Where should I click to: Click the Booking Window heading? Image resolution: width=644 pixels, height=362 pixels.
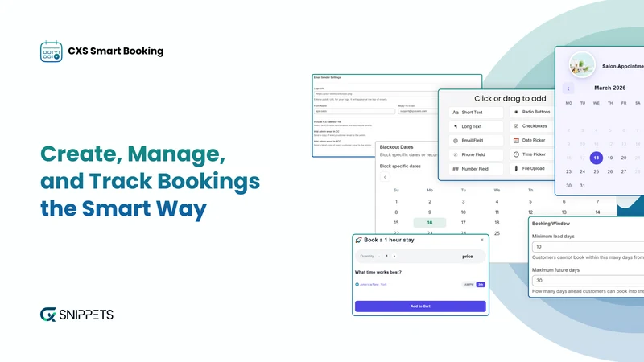[x=551, y=224]
